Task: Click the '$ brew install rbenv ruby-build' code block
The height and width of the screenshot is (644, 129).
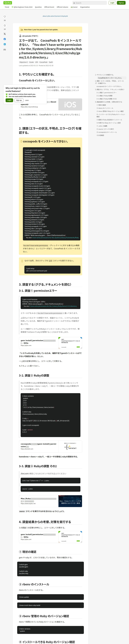Action: 51,605
